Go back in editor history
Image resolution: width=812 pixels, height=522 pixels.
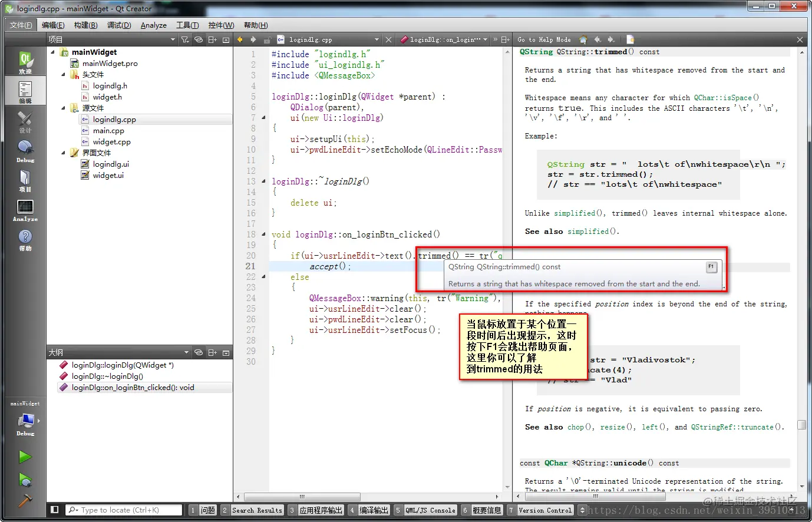click(x=240, y=39)
